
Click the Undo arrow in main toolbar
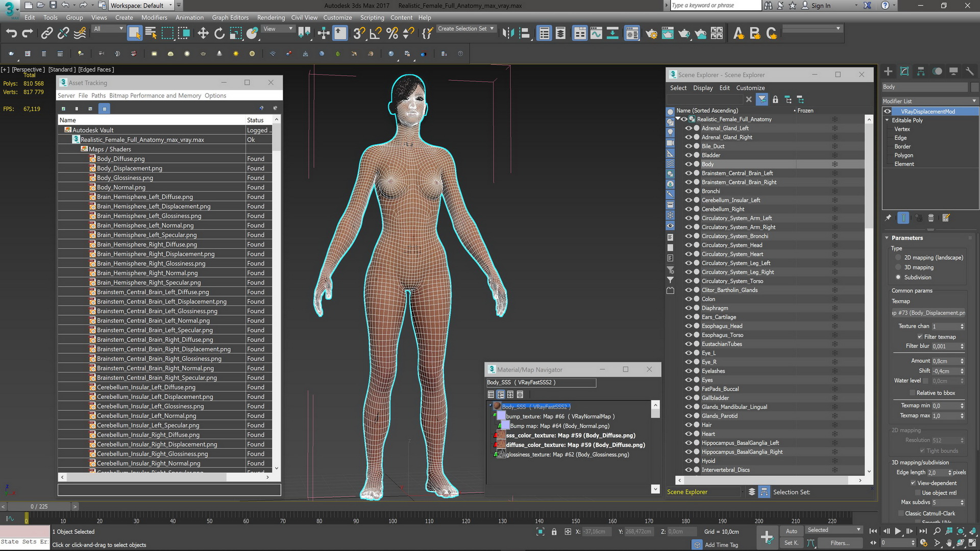(x=11, y=34)
